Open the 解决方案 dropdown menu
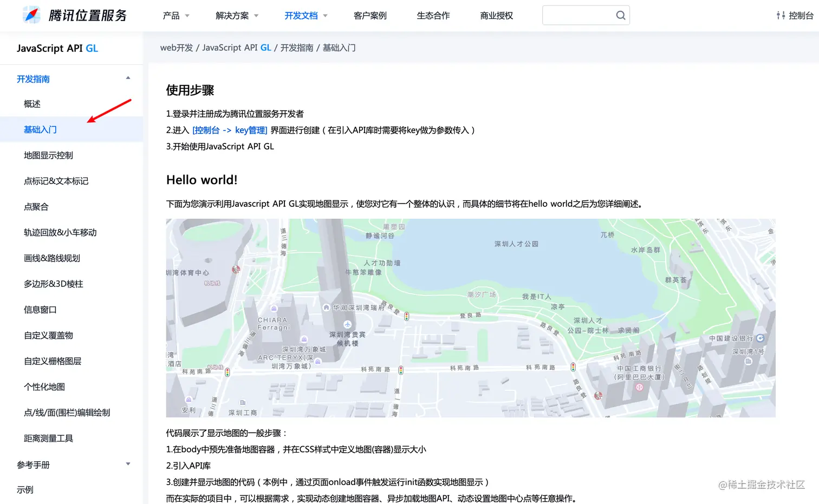819x504 pixels. [237, 16]
